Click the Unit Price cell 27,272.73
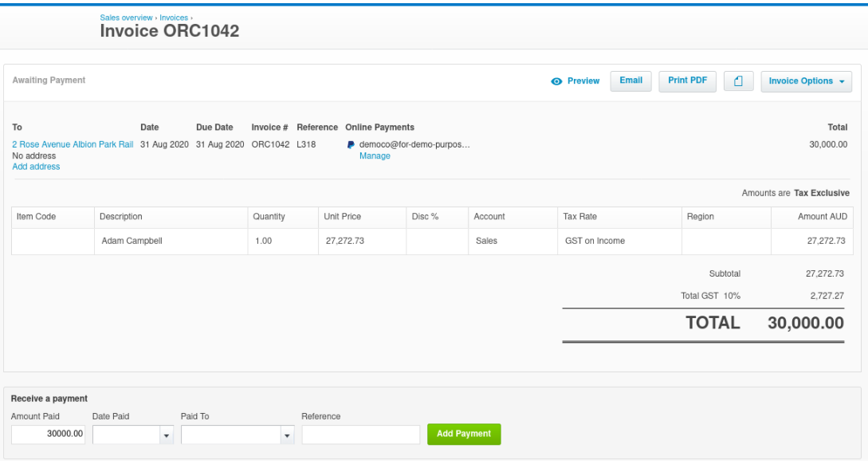The width and height of the screenshot is (868, 464). click(x=362, y=242)
